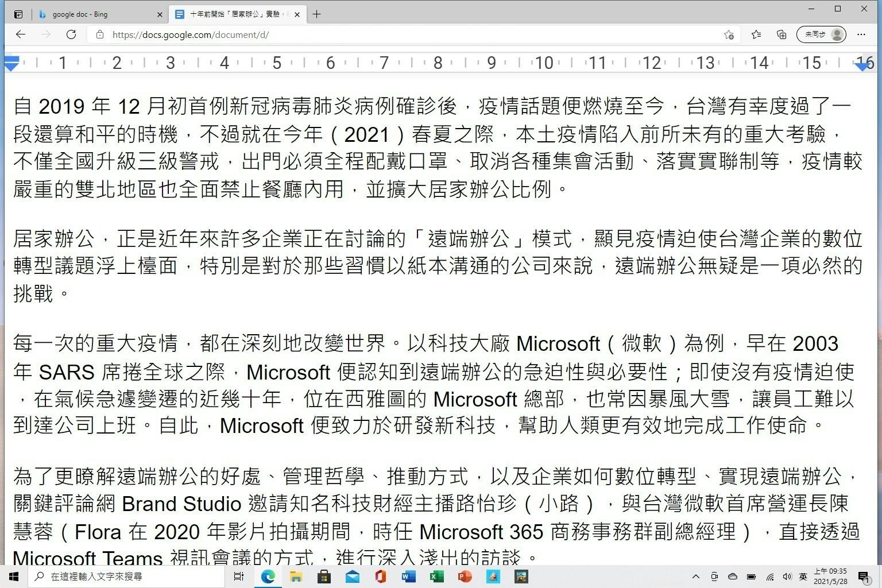Click the browser Back arrow
The width and height of the screenshot is (882, 588).
click(x=21, y=34)
